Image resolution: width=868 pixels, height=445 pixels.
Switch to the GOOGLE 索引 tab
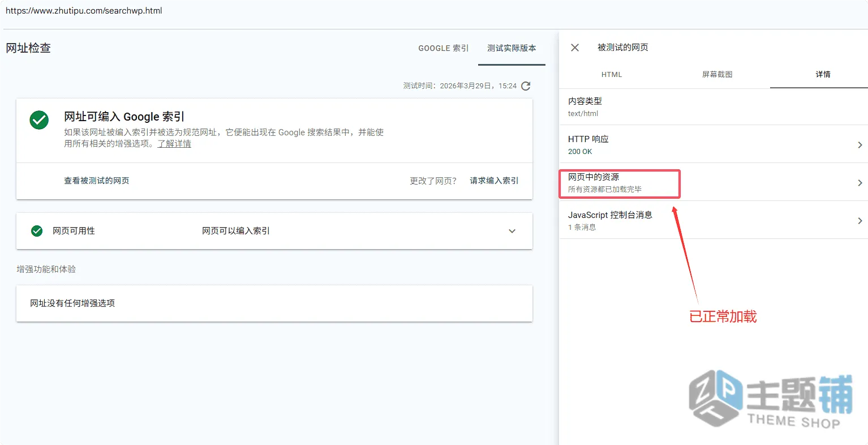444,48
